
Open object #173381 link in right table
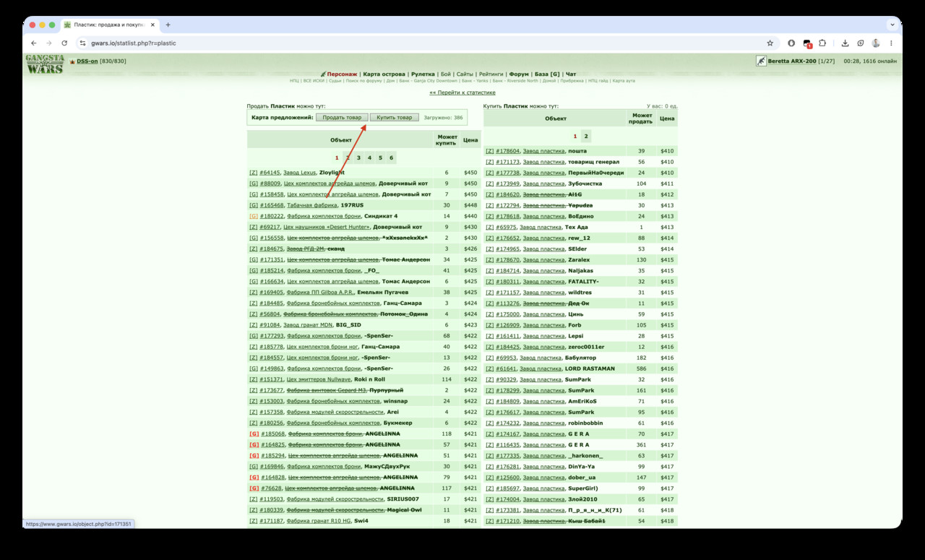click(508, 509)
